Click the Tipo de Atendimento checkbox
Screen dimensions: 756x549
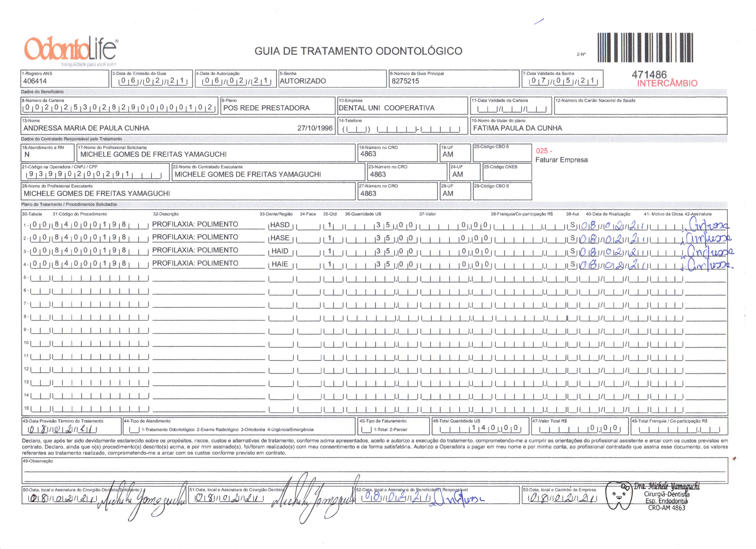134,430
